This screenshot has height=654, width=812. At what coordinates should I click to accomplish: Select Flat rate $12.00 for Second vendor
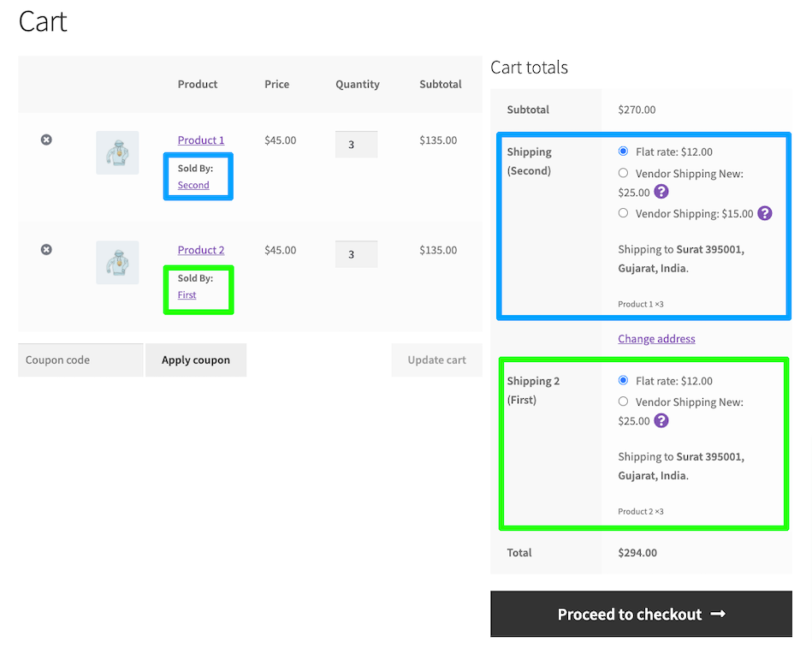pyautogui.click(x=623, y=152)
